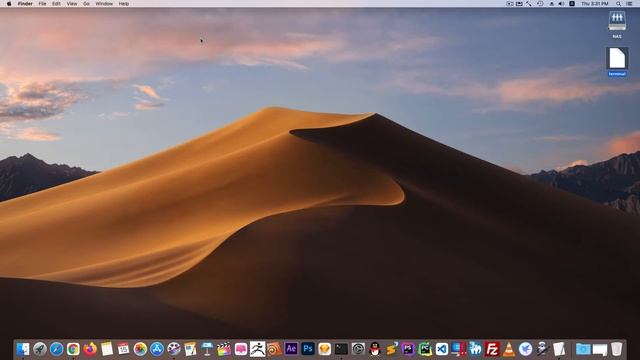Open the black Terminal app in Dock

341,349
